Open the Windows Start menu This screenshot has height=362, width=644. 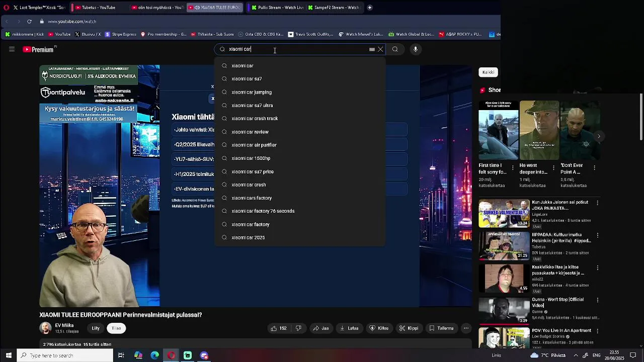(9, 355)
